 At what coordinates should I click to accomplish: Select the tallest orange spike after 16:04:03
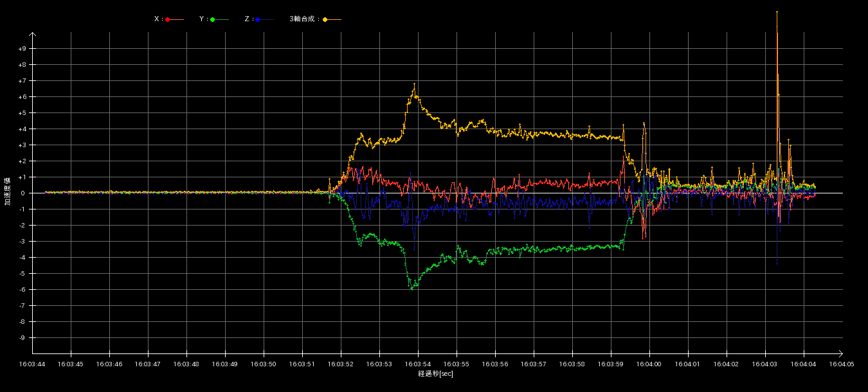(x=777, y=13)
